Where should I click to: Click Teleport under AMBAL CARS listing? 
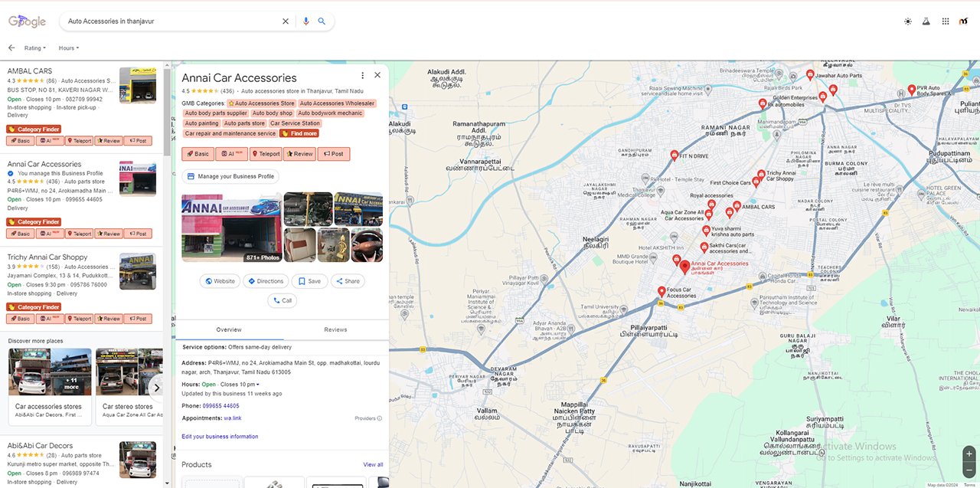(80, 140)
